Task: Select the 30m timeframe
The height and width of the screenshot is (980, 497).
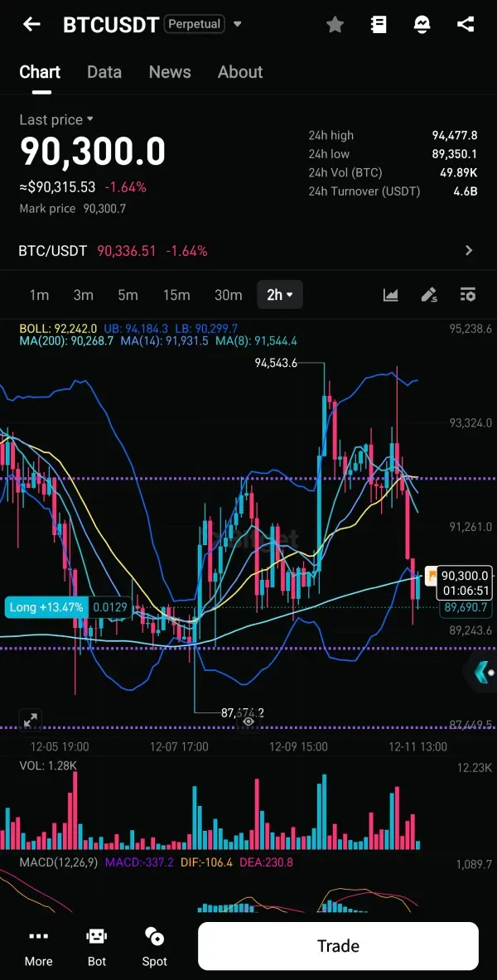Action: [228, 295]
